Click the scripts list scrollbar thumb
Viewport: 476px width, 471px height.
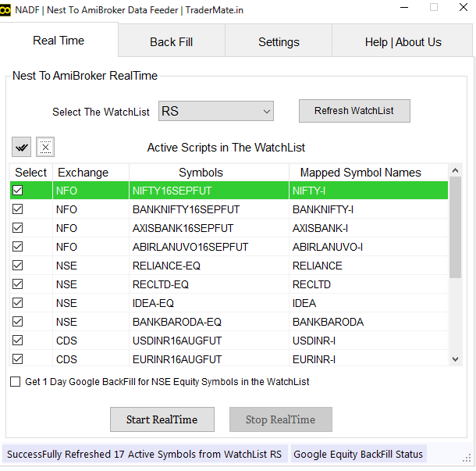click(456, 227)
